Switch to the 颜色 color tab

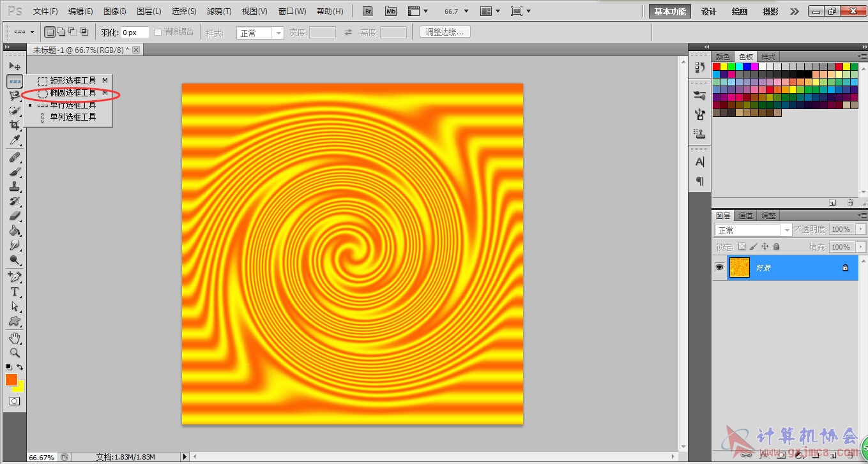point(723,57)
